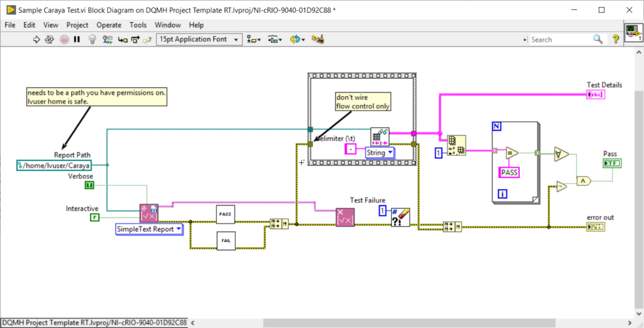
Task: Open the Edit menu
Action: coord(29,25)
